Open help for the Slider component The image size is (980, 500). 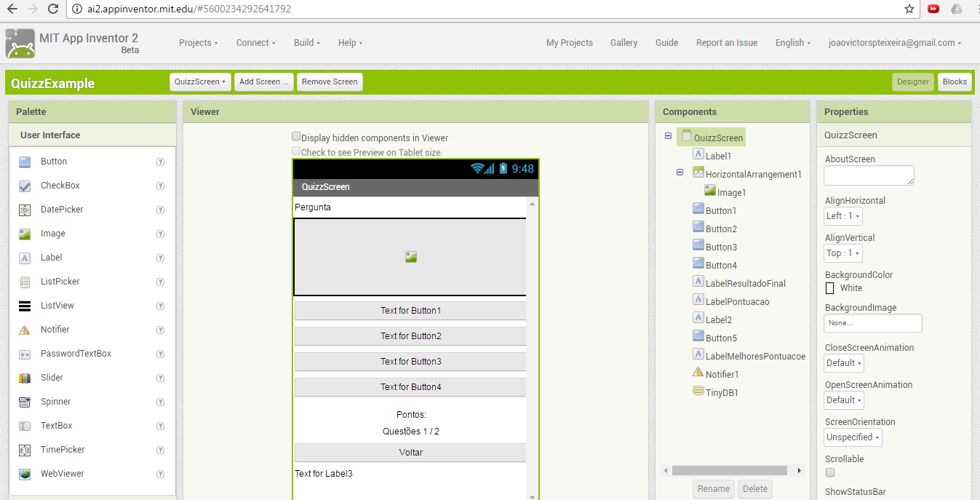click(x=160, y=378)
